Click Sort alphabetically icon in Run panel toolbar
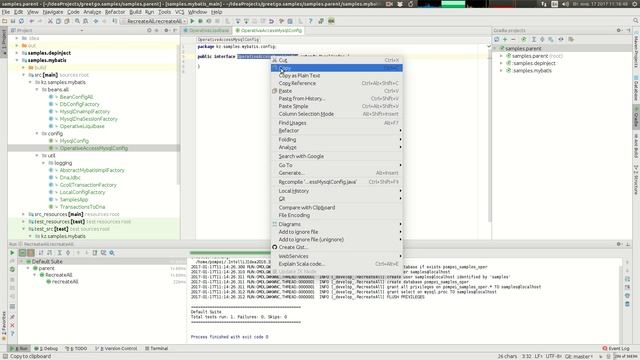Screen dimensions: 640x360 coord(41,253)
